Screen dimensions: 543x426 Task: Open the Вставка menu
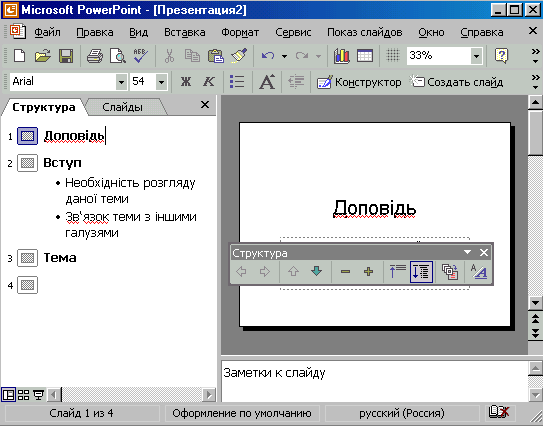coord(185,33)
